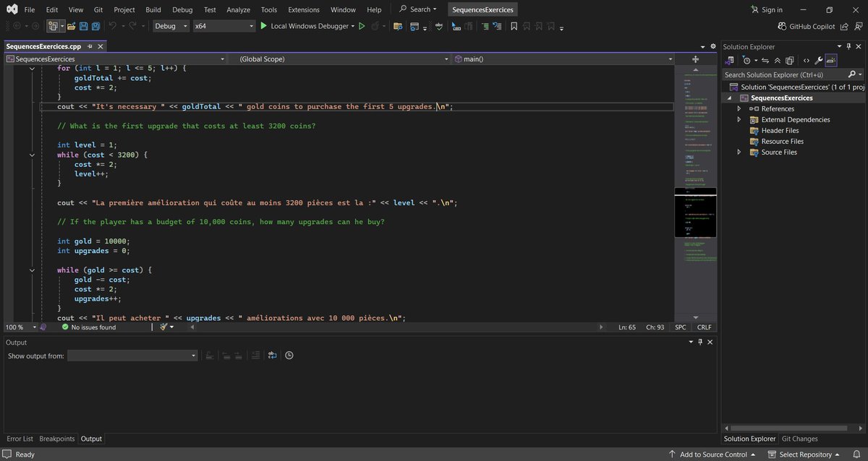The width and height of the screenshot is (868, 461).
Task: Click the search magnifier in Solution Explorer
Action: tap(851, 74)
